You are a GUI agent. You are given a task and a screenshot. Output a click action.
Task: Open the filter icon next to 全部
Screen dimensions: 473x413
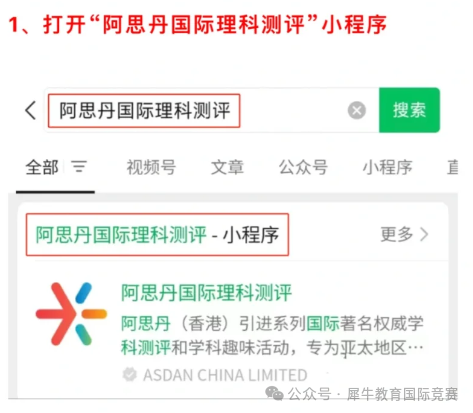point(79,167)
